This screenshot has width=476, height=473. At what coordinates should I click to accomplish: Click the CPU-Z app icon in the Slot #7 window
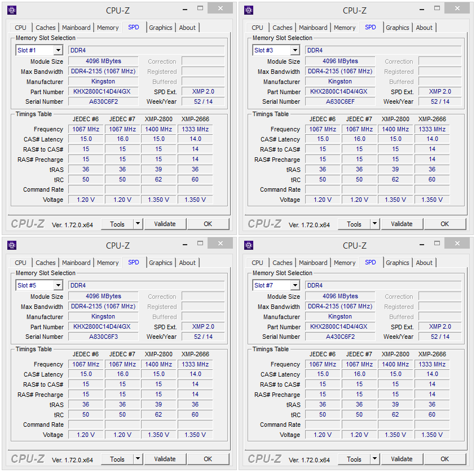(249, 245)
